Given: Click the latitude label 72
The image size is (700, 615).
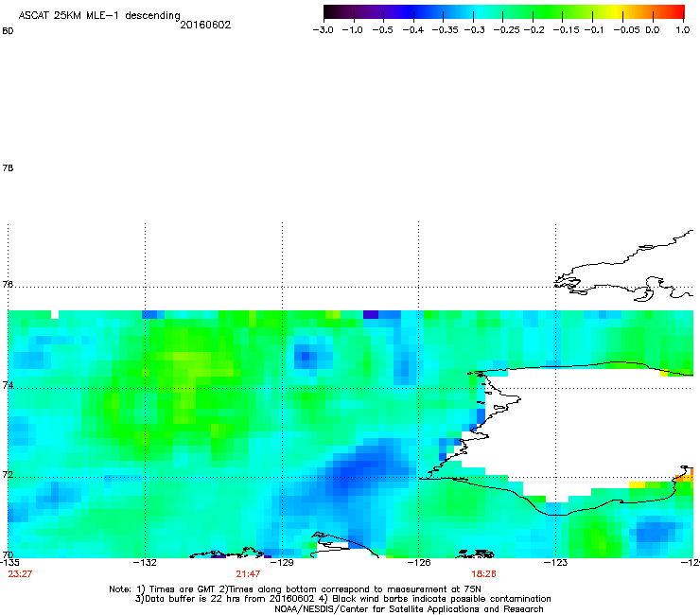Looking at the screenshot, I should click(x=8, y=474).
